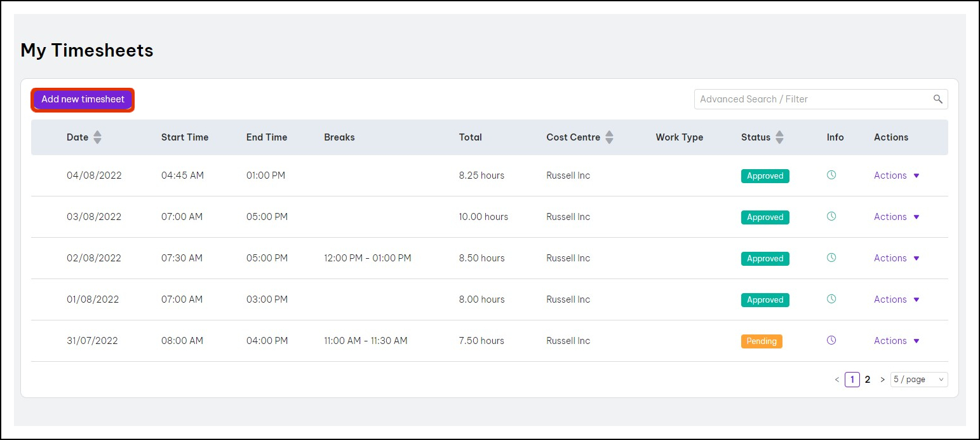Open Actions dropdown for 04/08/2022 timesheet

click(896, 175)
